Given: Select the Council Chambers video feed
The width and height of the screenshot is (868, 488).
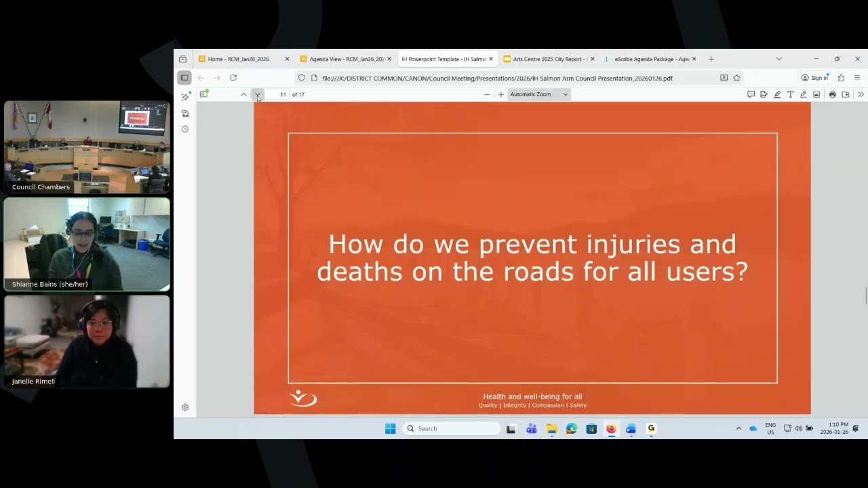Looking at the screenshot, I should tap(87, 147).
